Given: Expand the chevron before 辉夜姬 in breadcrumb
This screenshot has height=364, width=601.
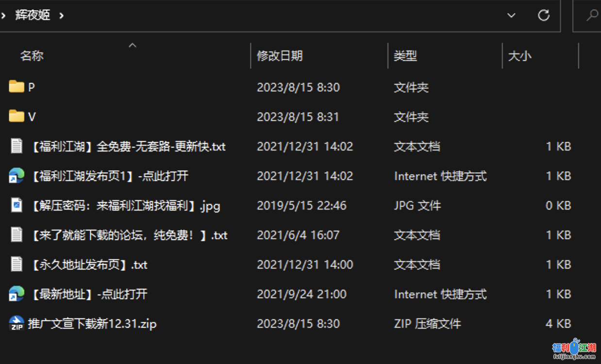Looking at the screenshot, I should 4,15.
